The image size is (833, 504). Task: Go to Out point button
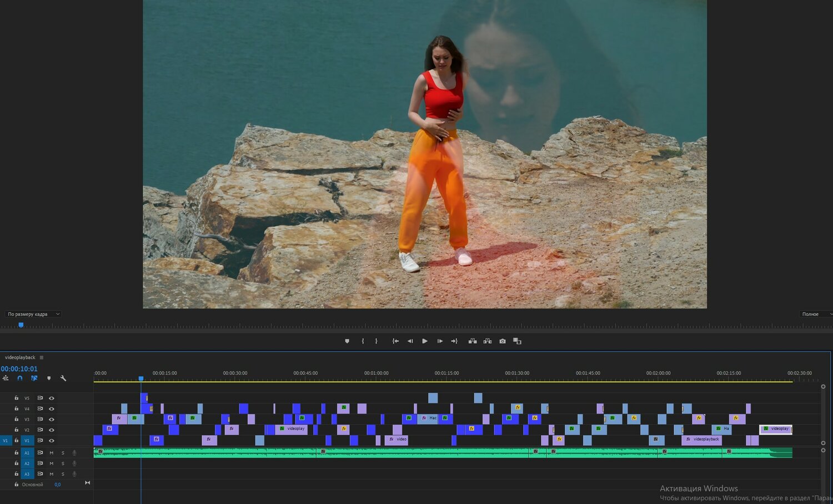[454, 341]
